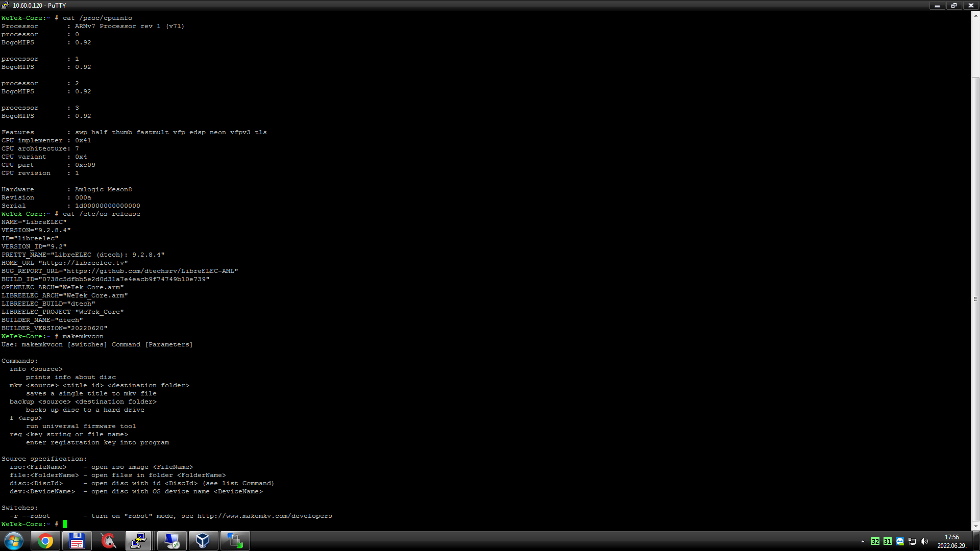Viewport: 980px width, 551px height.
Task: Click the green "32" temperature tray icon
Action: 876,542
